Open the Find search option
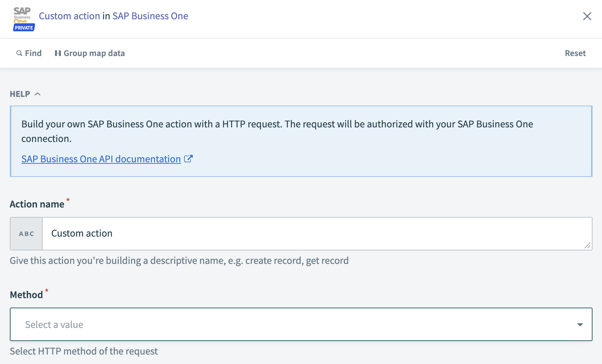Viewport: 602px width, 364px height. pos(29,53)
